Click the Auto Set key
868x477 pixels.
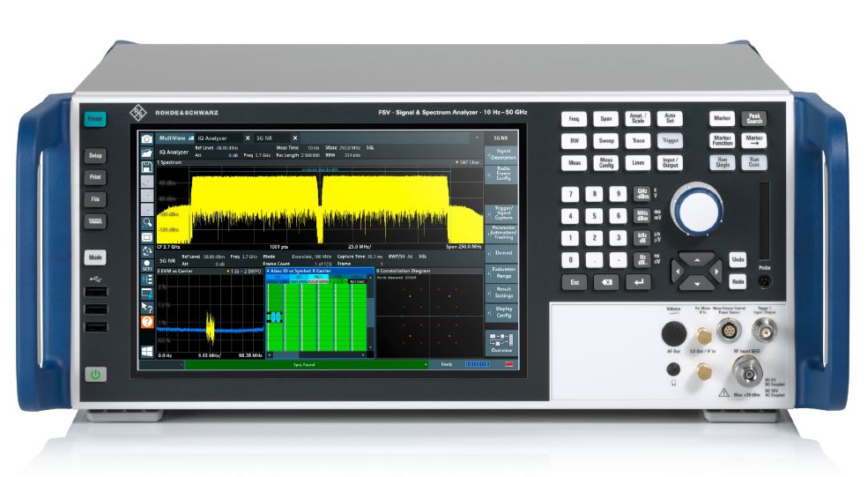pos(670,118)
